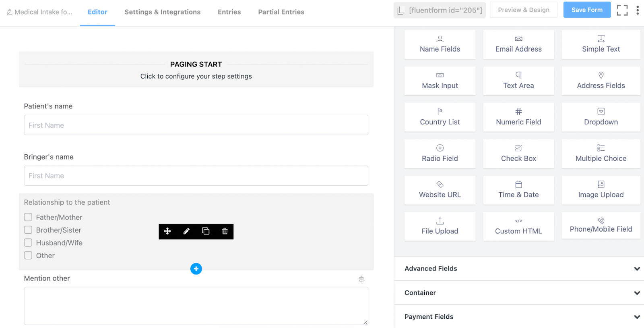Duplicate the Relationship field with copy icon

[x=206, y=231]
